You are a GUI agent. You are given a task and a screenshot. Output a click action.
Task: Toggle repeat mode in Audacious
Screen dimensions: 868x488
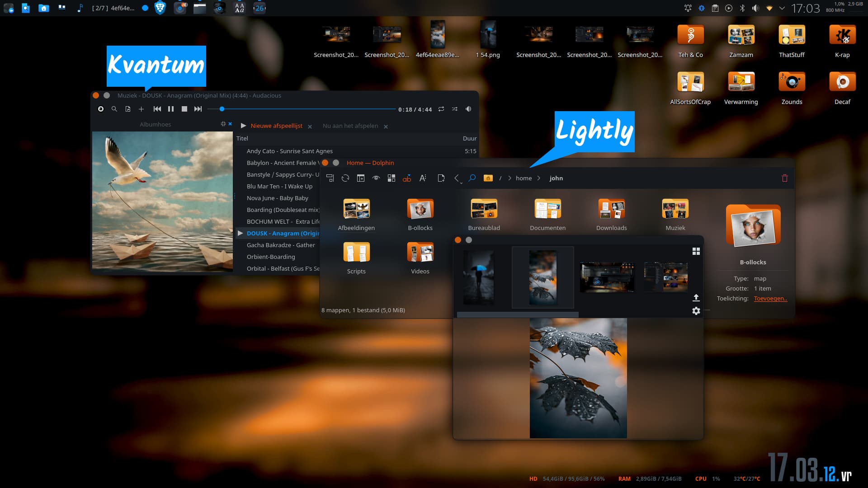click(x=441, y=109)
